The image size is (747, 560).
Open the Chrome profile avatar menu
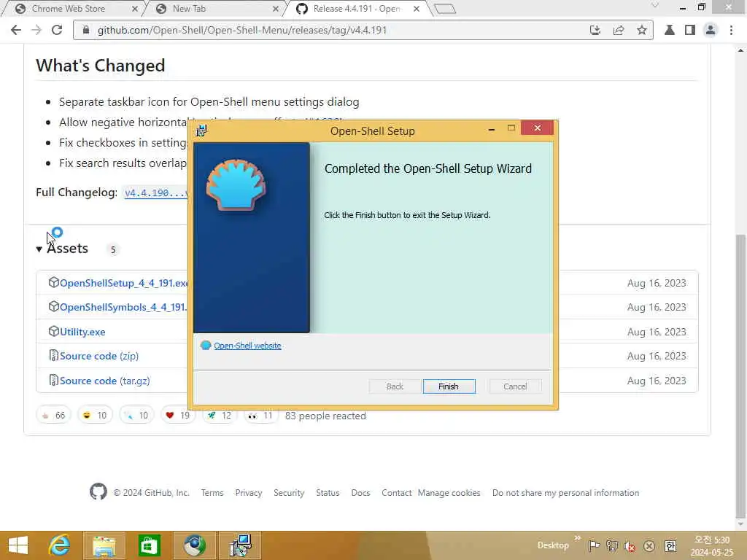pyautogui.click(x=711, y=30)
